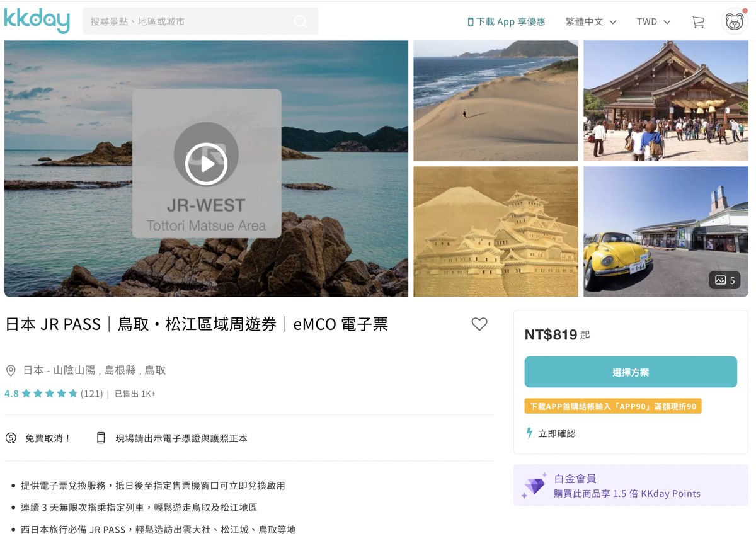Image resolution: width=756 pixels, height=541 pixels.
Task: Add product to wishlist with heart icon
Action: [479, 324]
